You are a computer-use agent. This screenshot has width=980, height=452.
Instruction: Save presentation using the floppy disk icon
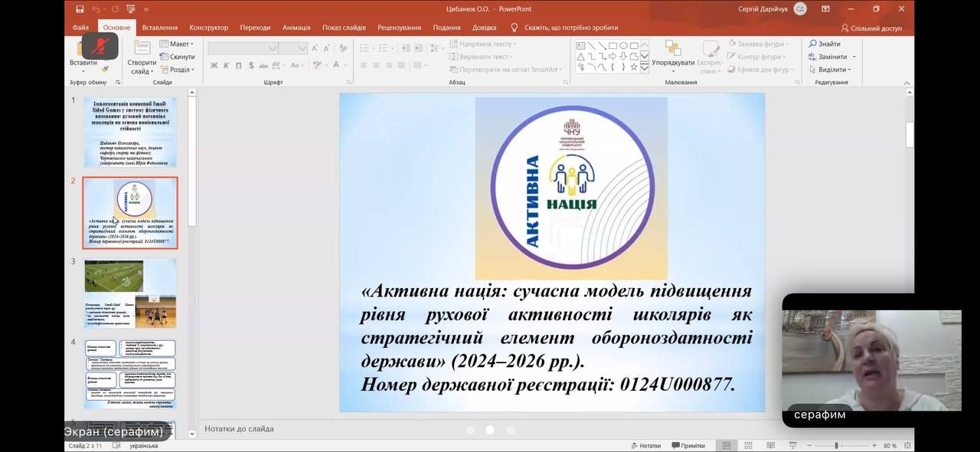(80, 9)
